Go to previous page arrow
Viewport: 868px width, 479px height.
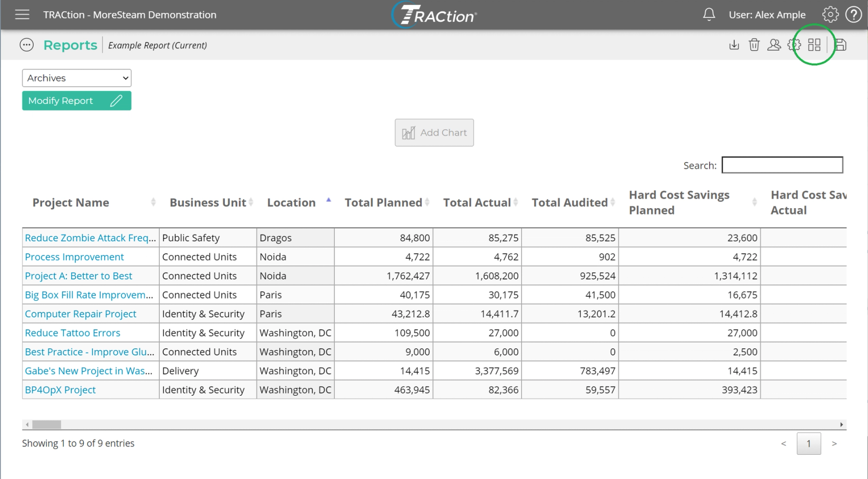(784, 444)
